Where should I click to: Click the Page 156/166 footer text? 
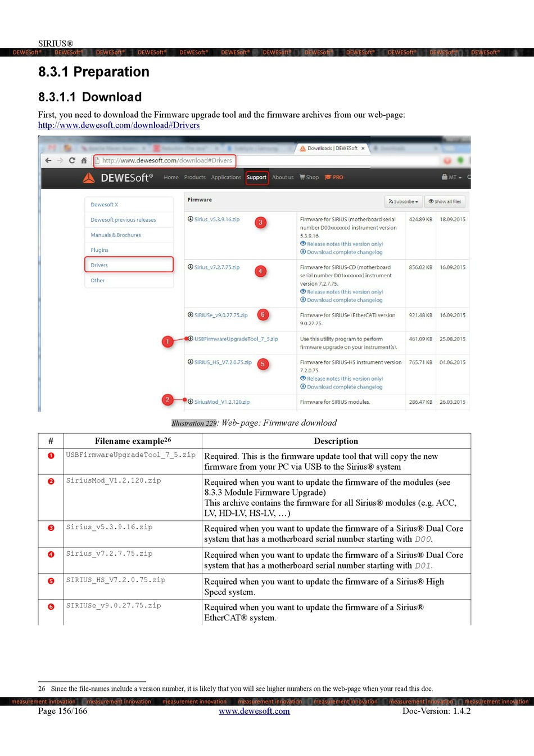tap(62, 711)
